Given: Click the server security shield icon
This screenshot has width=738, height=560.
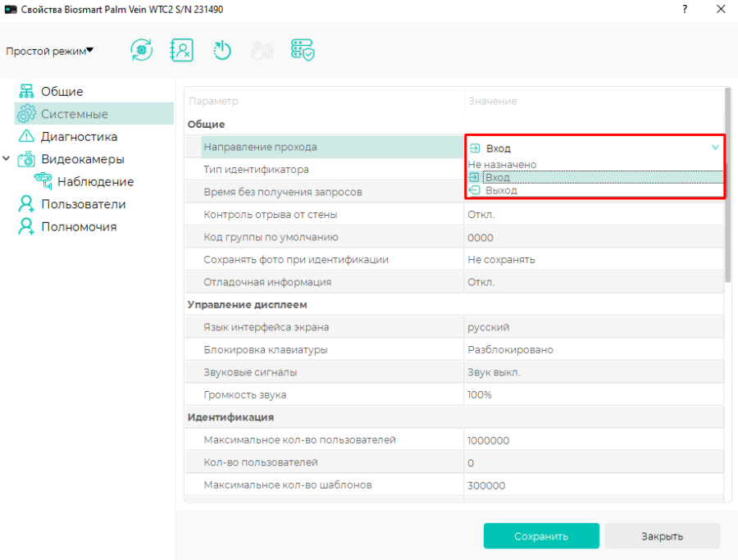Looking at the screenshot, I should click(303, 50).
